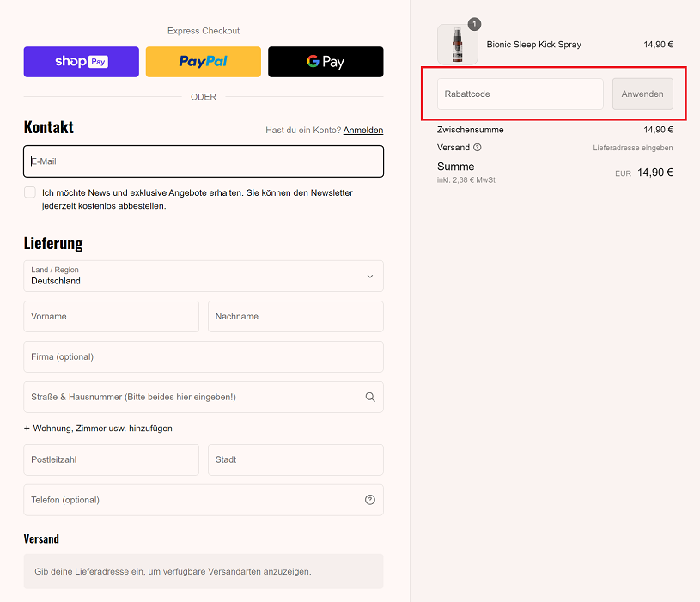Image resolution: width=700 pixels, height=602 pixels.
Task: Click the Stadt input field
Action: pos(295,459)
